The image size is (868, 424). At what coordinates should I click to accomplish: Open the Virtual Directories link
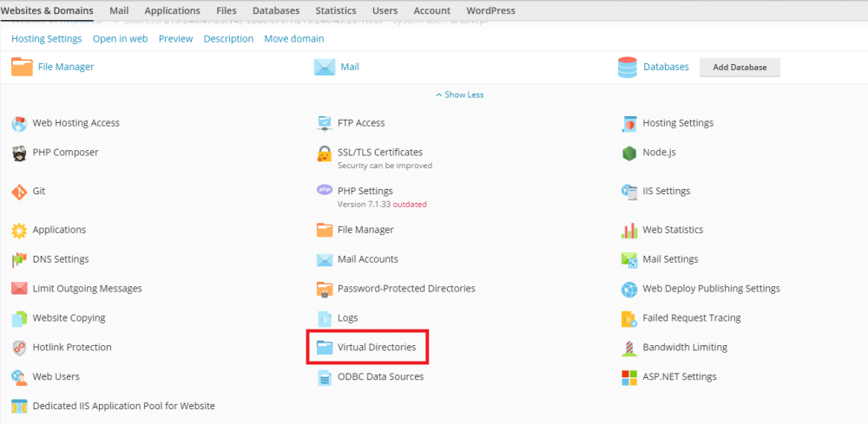(x=376, y=348)
